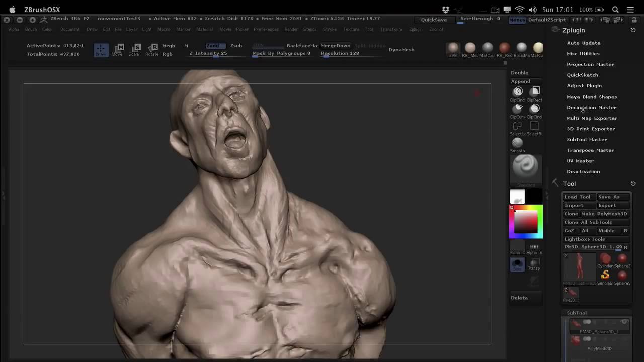
Task: Click the Tool palette hammer icon
Action: tap(555, 183)
